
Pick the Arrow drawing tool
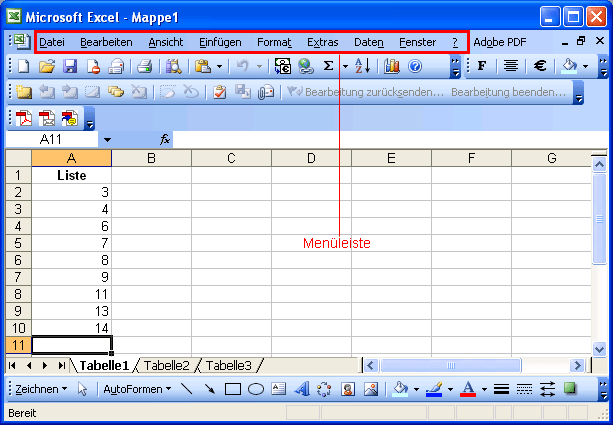210,389
